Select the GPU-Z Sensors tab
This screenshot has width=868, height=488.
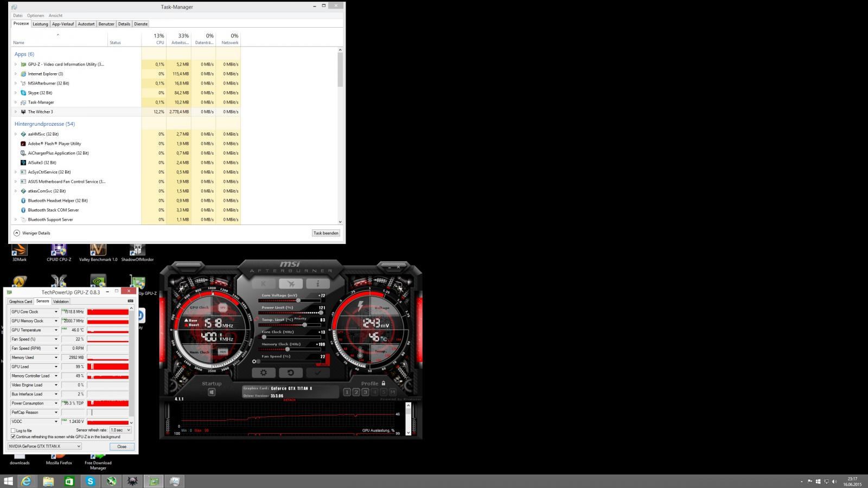(x=42, y=301)
